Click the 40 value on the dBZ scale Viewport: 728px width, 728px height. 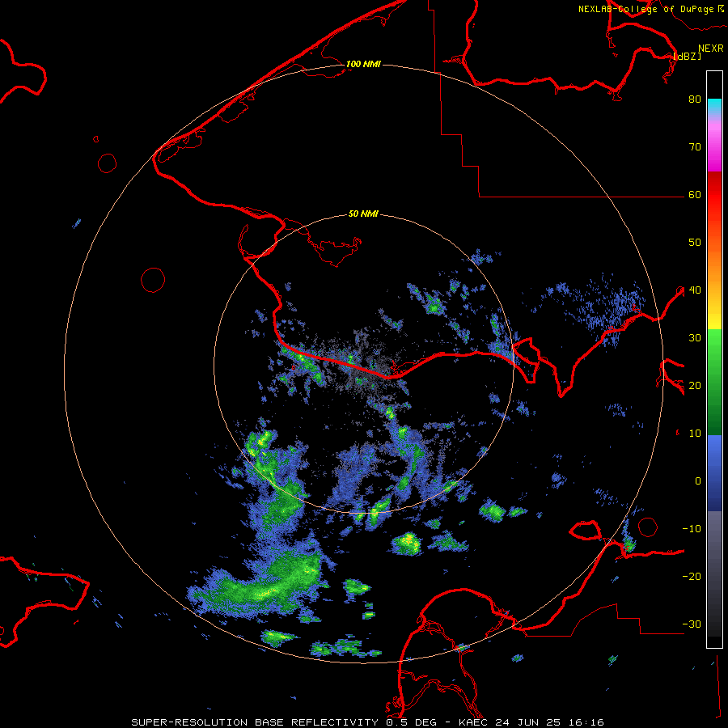[695, 290]
